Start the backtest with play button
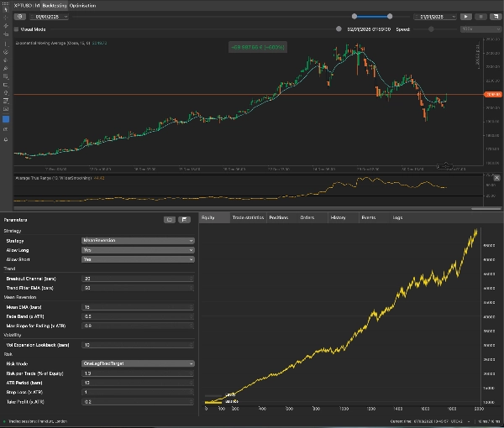The width and height of the screenshot is (504, 428). pyautogui.click(x=465, y=17)
